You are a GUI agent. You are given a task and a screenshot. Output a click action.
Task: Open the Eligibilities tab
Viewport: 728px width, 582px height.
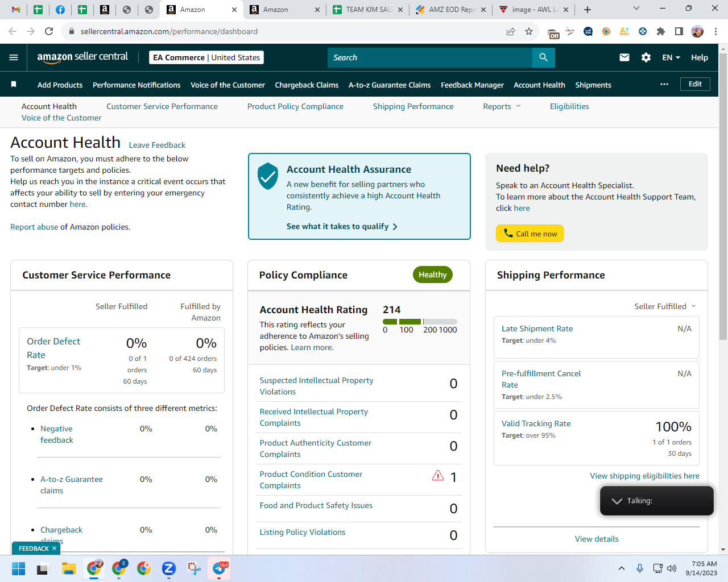coord(569,106)
